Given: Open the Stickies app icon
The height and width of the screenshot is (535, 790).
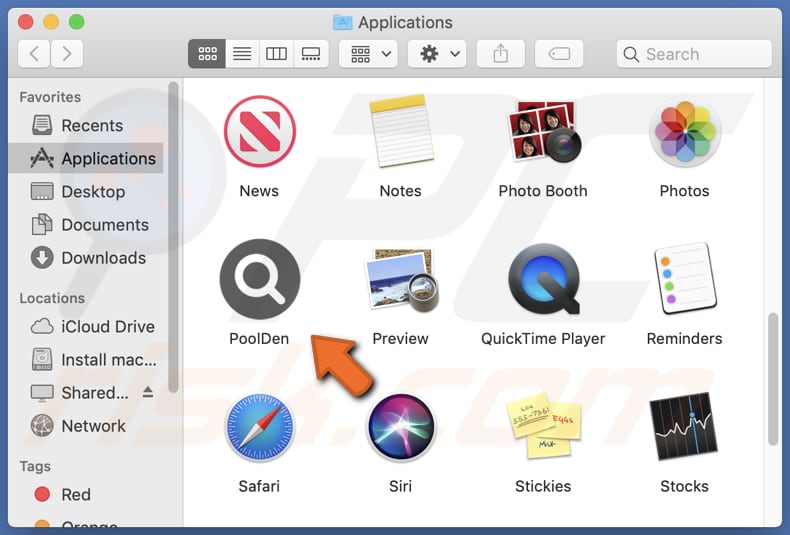Looking at the screenshot, I should (x=543, y=426).
